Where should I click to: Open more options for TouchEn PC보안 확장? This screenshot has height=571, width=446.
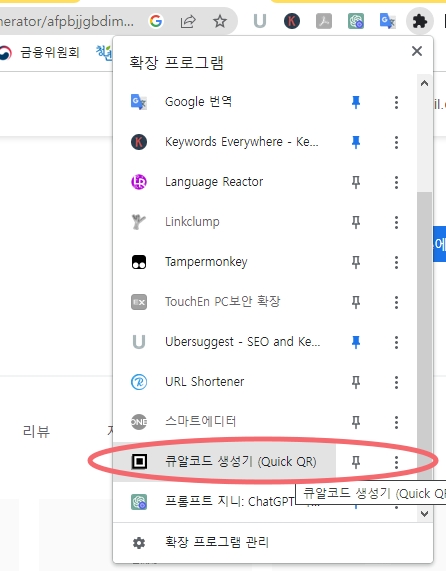point(396,303)
